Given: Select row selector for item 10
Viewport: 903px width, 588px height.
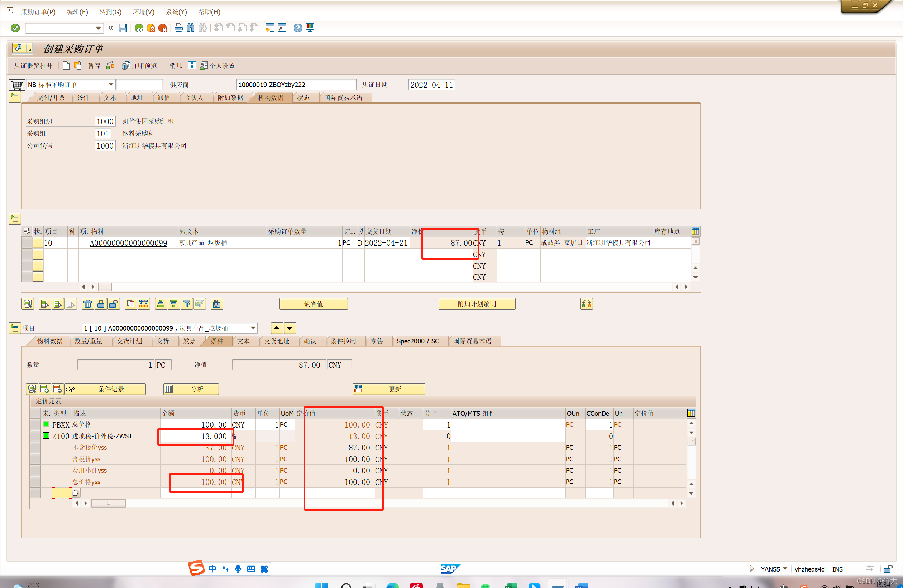Looking at the screenshot, I should [x=27, y=243].
